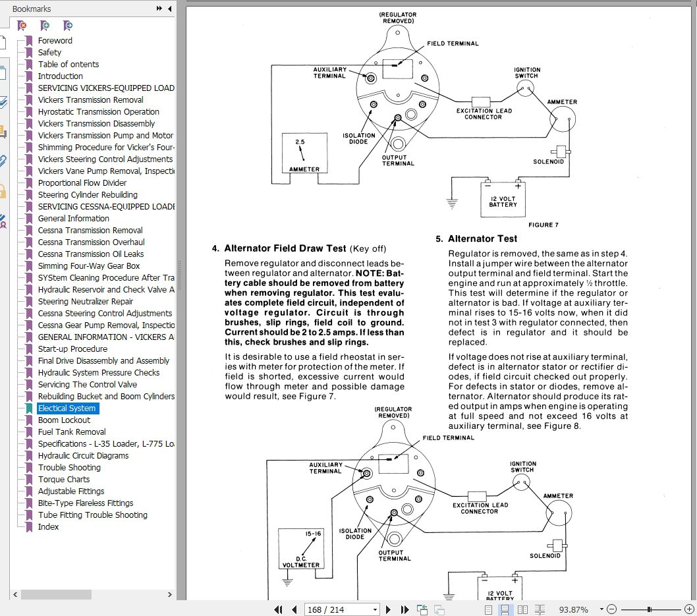Image resolution: width=697 pixels, height=616 pixels.
Task: Zoom out with the minus button
Action: (x=611, y=609)
